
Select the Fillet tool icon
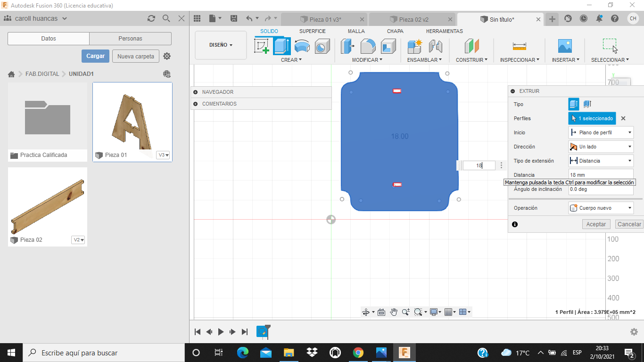(368, 46)
